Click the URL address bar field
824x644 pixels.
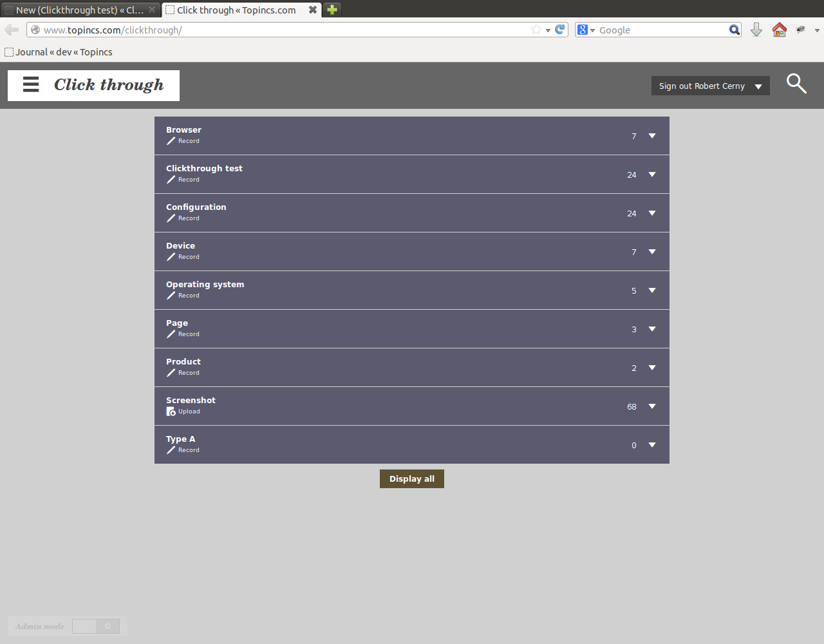[283, 30]
